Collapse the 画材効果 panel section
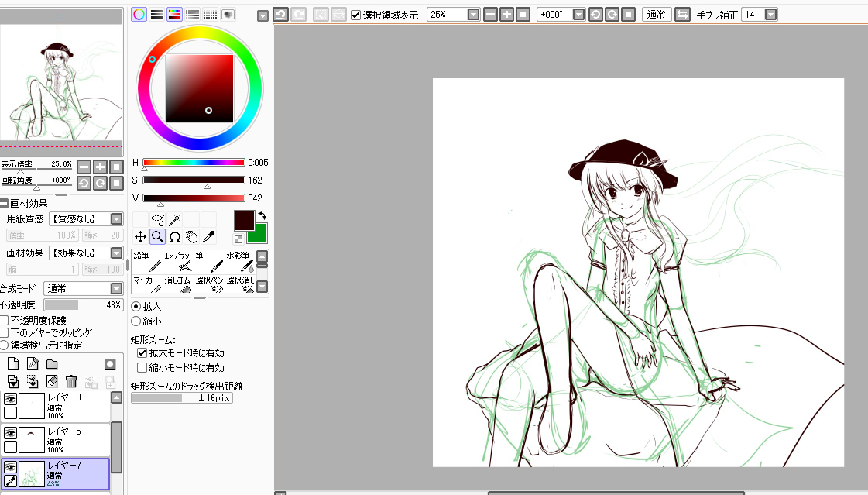This screenshot has width=868, height=495. (x=4, y=203)
